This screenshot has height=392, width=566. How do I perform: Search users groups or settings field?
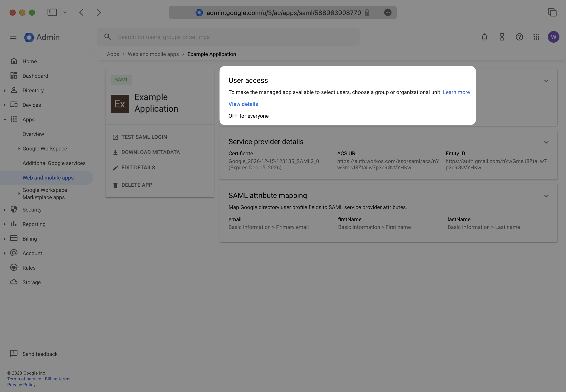[228, 37]
